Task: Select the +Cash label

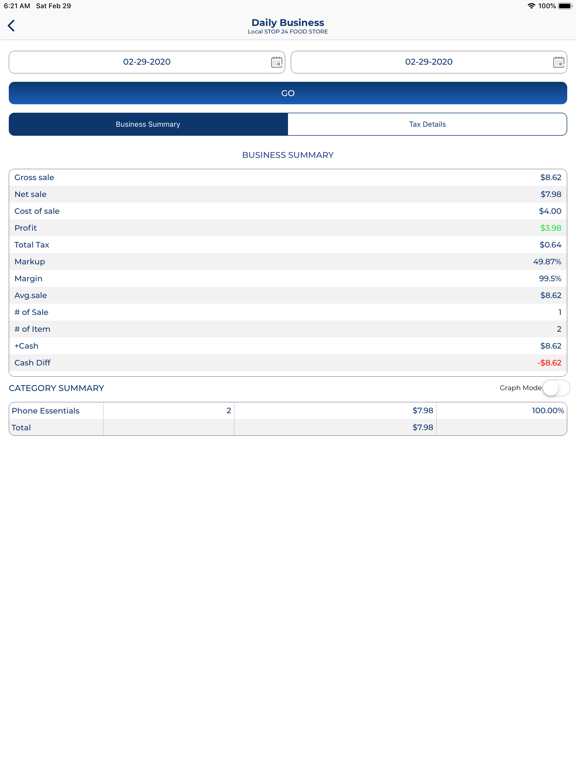Action: [26, 346]
